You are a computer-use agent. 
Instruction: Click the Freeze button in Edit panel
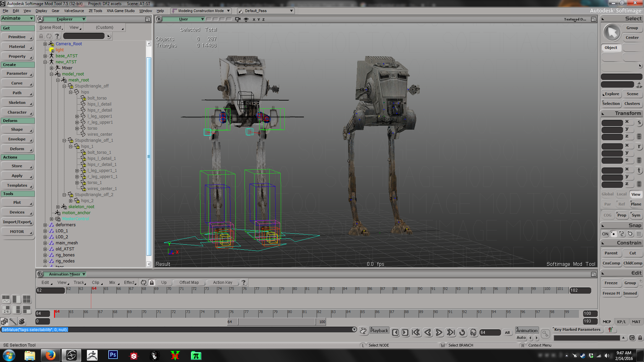click(x=611, y=283)
